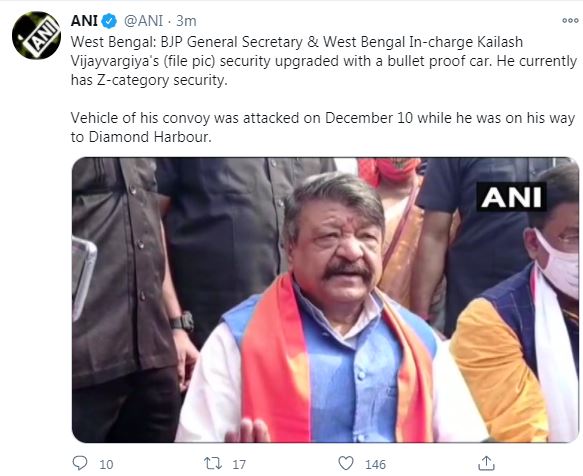Click the blue verified badge
Image resolution: width=583 pixels, height=476 pixels.
(x=109, y=21)
